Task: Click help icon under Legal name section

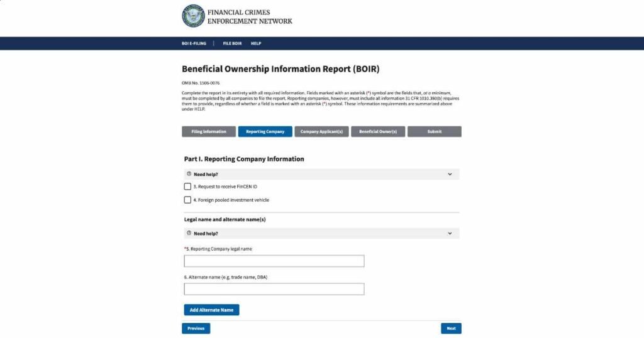Action: [189, 233]
